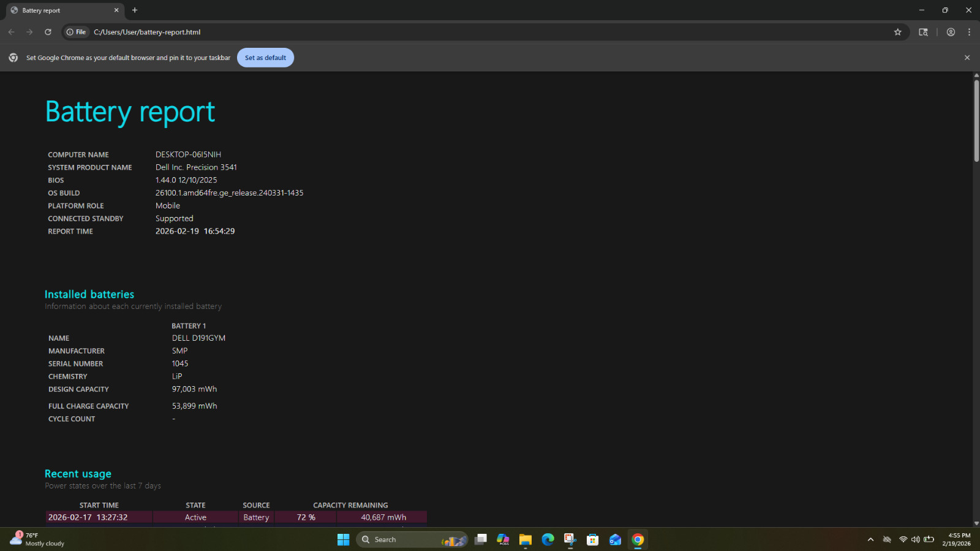
Task: Open File Explorer from the taskbar
Action: [525, 539]
